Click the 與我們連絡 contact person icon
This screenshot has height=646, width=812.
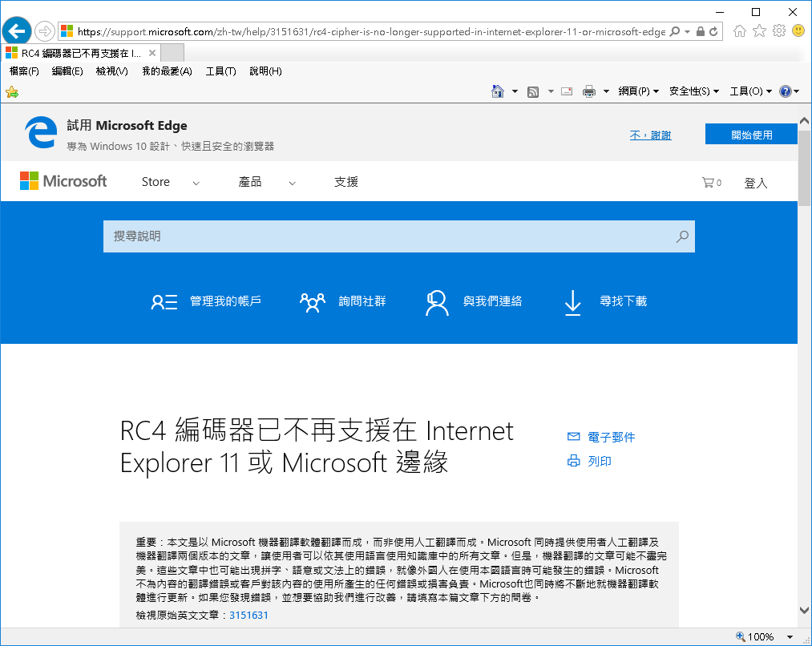click(437, 302)
